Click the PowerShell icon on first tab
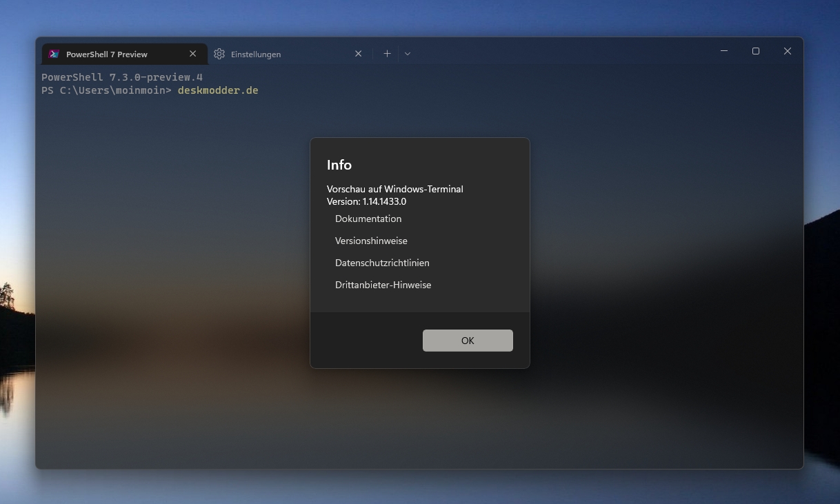 (54, 54)
